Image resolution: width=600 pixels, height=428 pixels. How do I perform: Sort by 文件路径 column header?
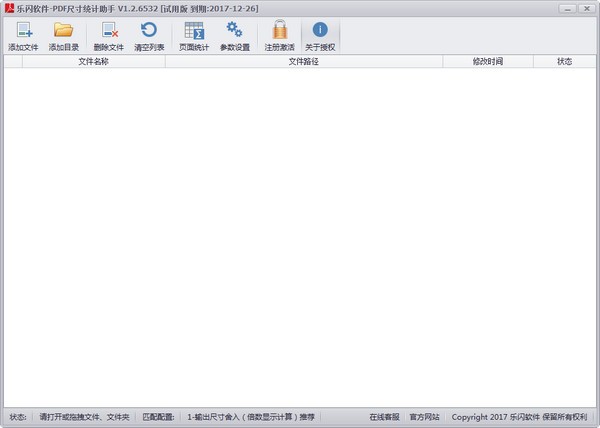pos(303,61)
